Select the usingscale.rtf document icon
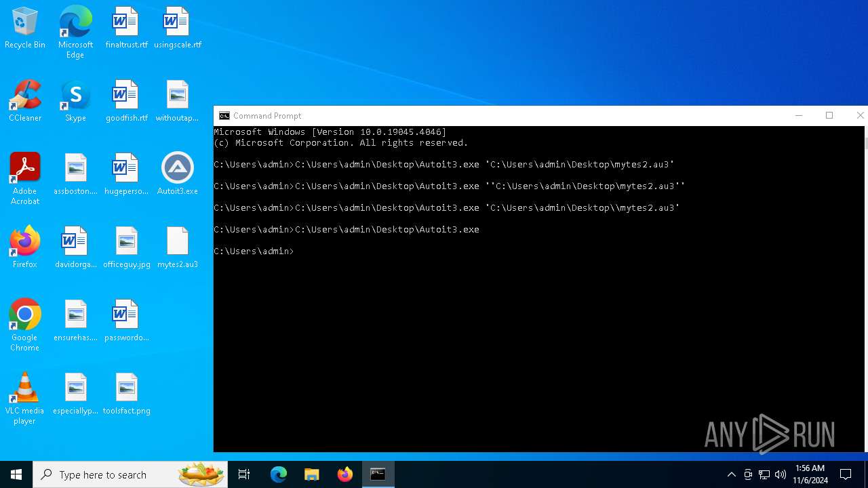Viewport: 868px width, 488px height. click(x=177, y=28)
